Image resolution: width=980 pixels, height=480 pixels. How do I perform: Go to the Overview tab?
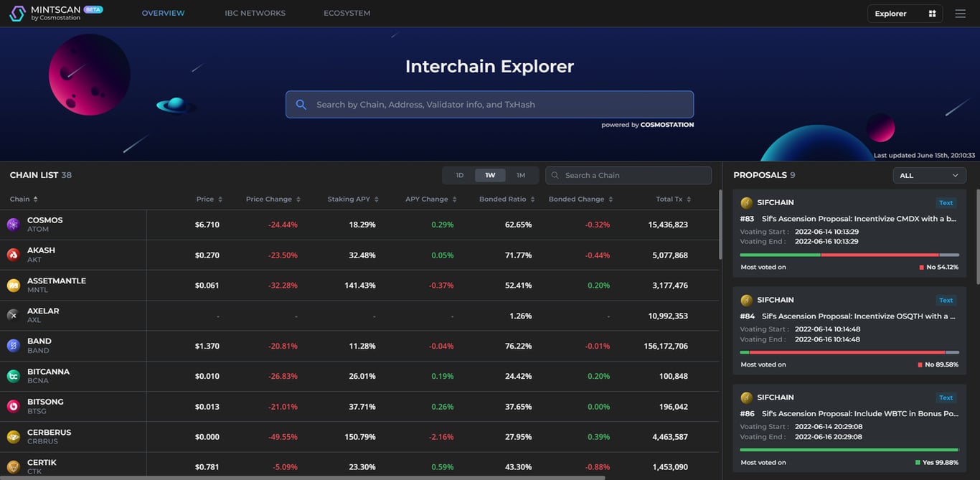point(163,14)
